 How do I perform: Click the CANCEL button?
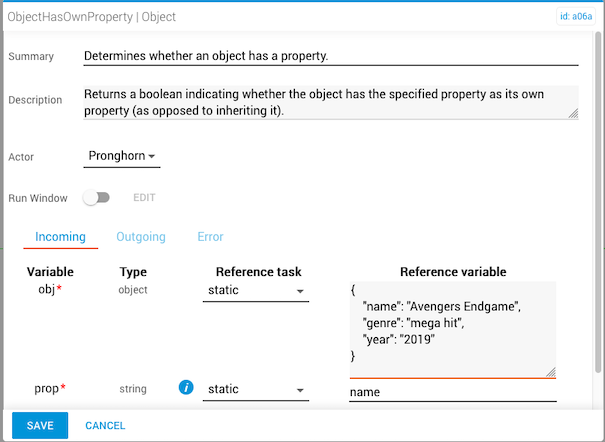coord(105,425)
